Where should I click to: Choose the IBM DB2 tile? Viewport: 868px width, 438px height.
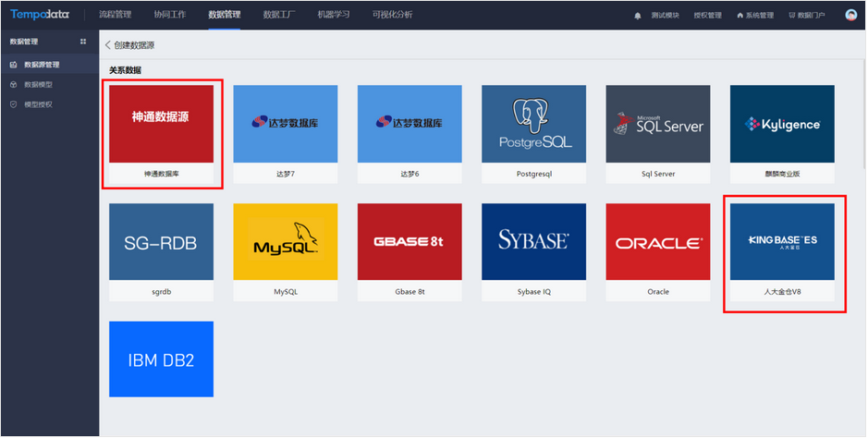click(x=161, y=359)
